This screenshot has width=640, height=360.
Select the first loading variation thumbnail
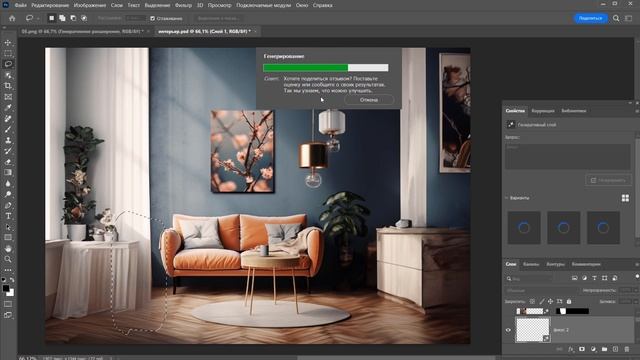524,228
